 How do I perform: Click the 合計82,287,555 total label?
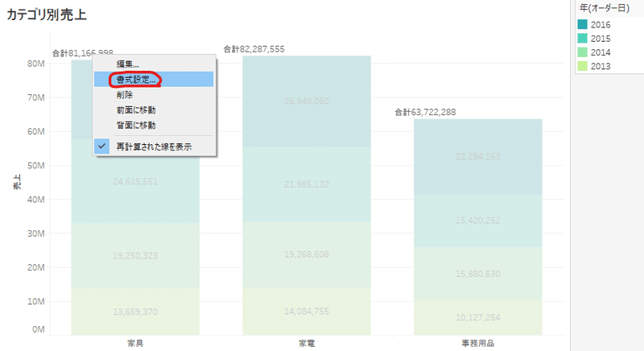click(x=254, y=49)
